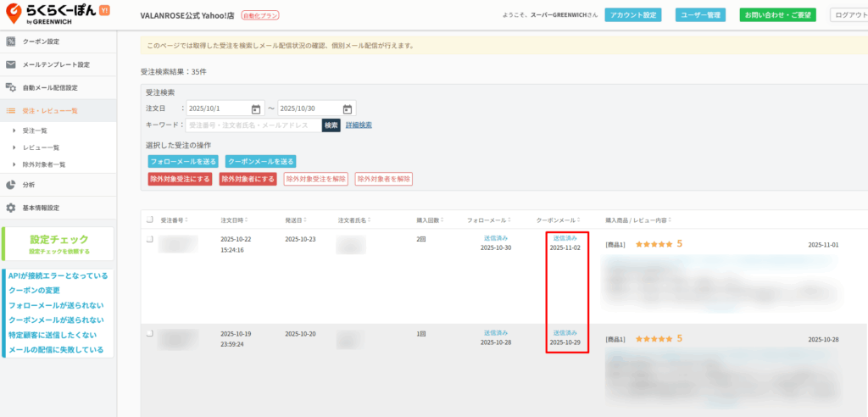This screenshot has height=417, width=868.
Task: Click the coupon settings tag icon
Action: pos(11,41)
